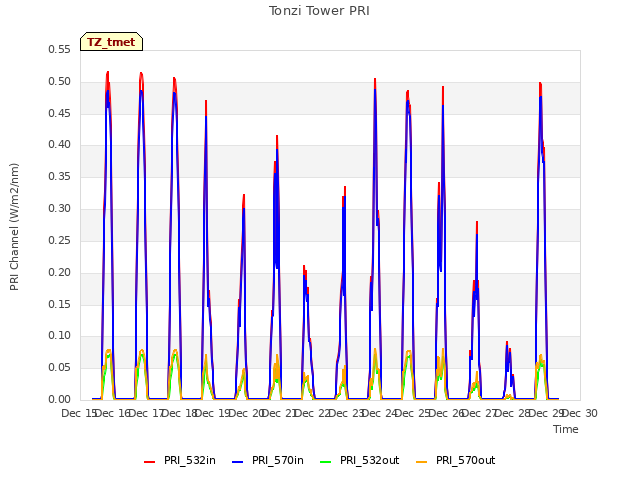The width and height of the screenshot is (640, 480).
Task: Click the Dec 28 low data peak
Action: (507, 343)
